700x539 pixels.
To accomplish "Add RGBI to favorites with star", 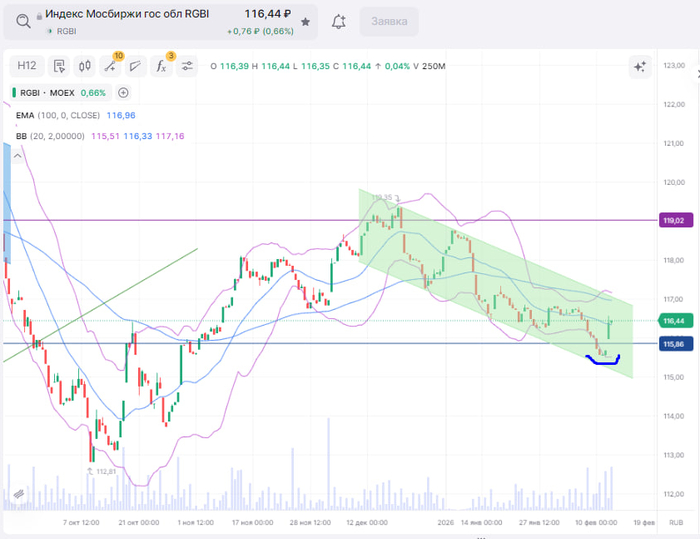I will (305, 21).
